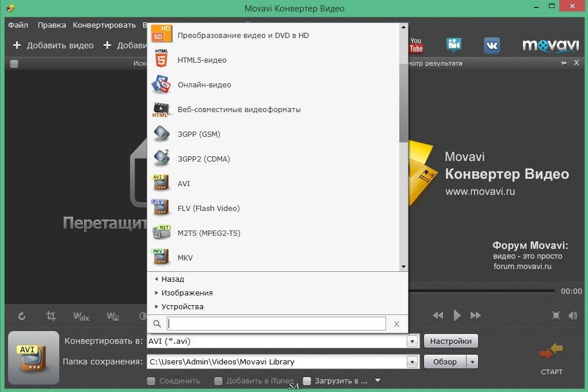
Task: Open the Конвертировать menu
Action: tap(104, 25)
